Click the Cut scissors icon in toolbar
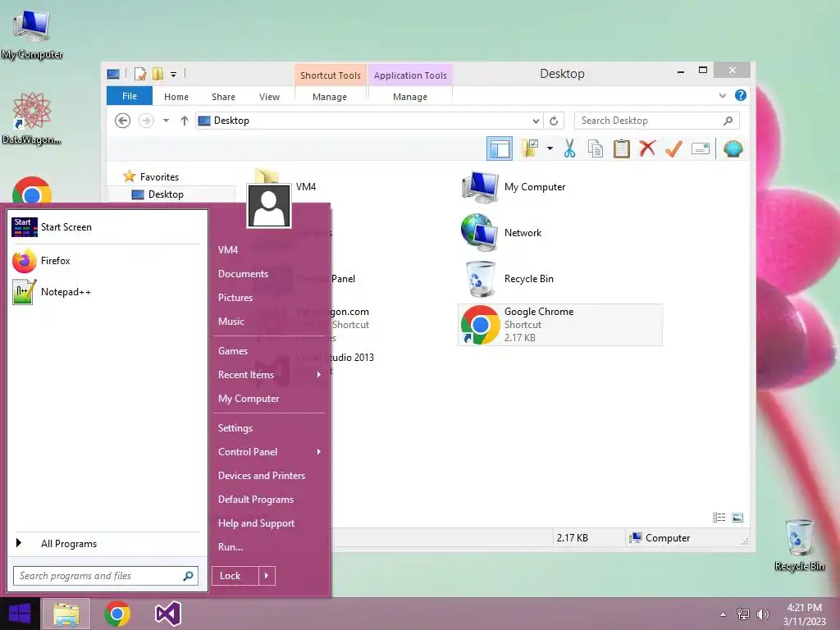 click(x=569, y=148)
